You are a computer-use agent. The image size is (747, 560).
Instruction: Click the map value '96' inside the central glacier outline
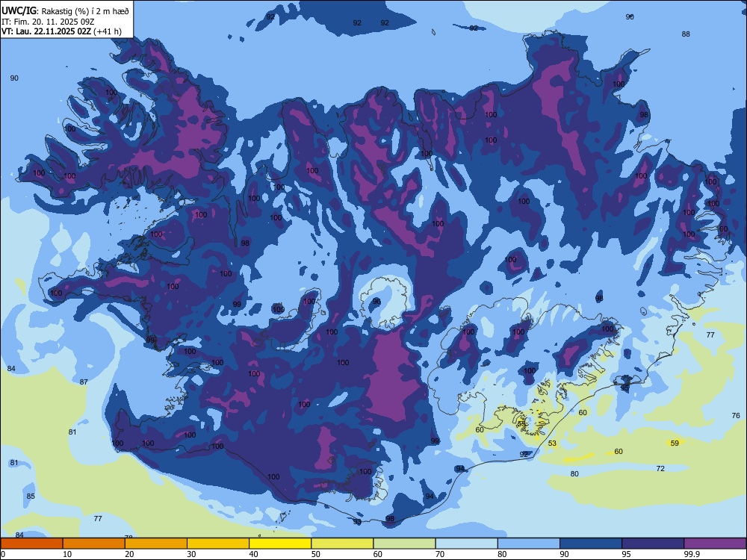click(x=376, y=302)
